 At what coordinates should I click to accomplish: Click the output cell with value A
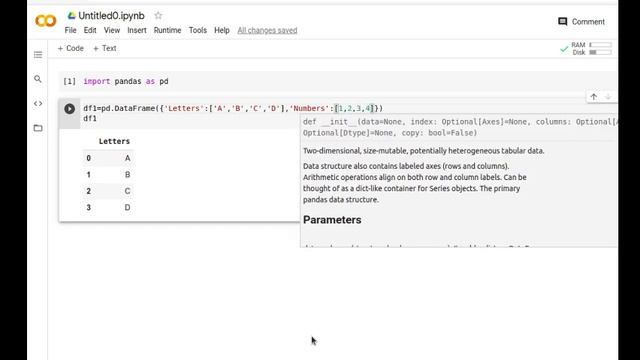tap(127, 158)
